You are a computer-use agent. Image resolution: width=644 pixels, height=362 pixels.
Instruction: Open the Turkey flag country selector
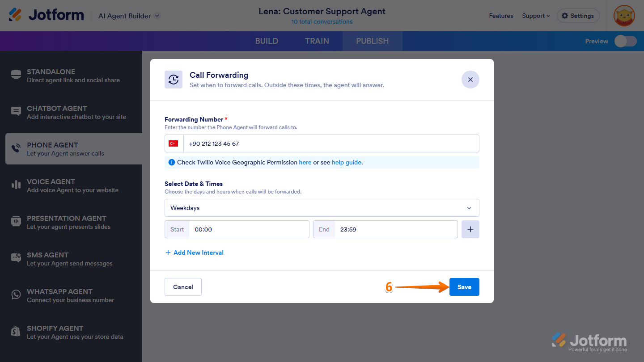(174, 143)
